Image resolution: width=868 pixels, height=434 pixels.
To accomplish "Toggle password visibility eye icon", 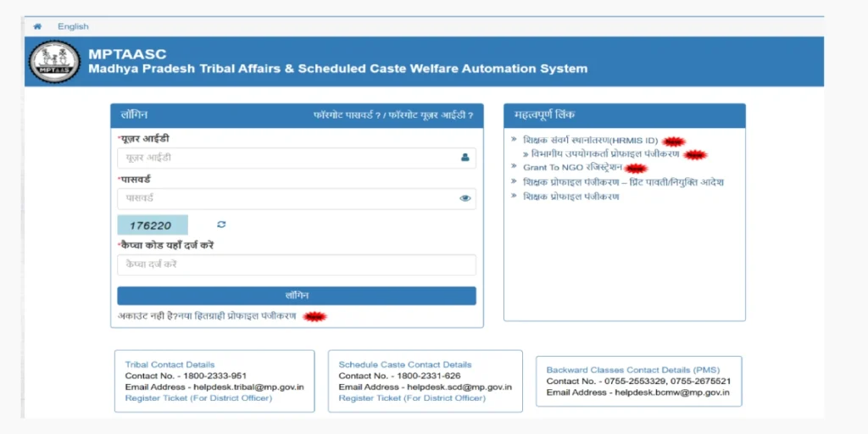I will pos(465,198).
